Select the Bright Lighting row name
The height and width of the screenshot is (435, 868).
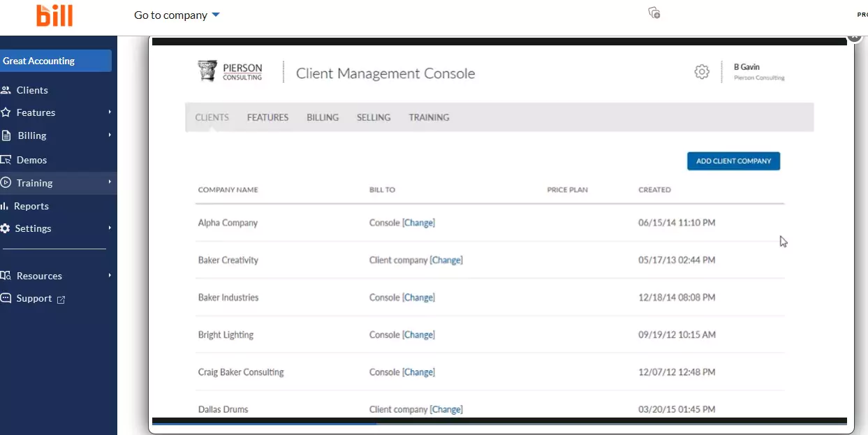tap(226, 335)
